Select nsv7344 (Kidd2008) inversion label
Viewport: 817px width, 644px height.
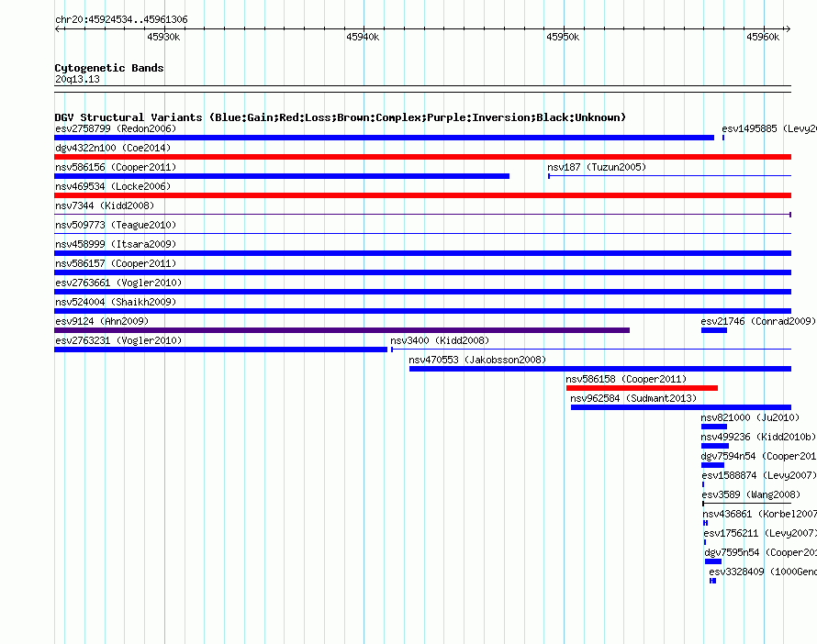[105, 205]
